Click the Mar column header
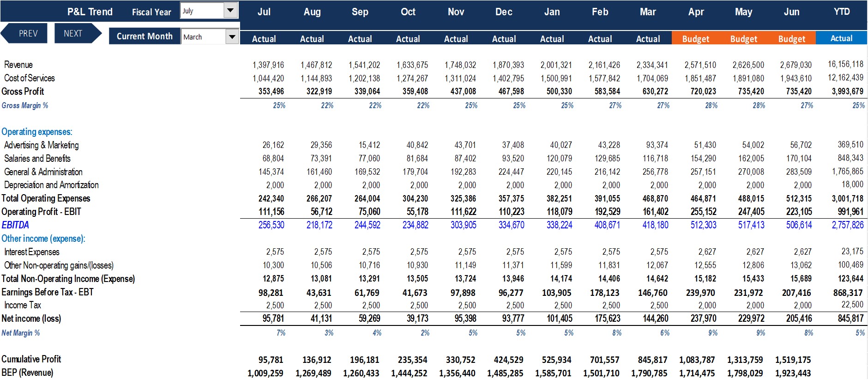 click(648, 12)
